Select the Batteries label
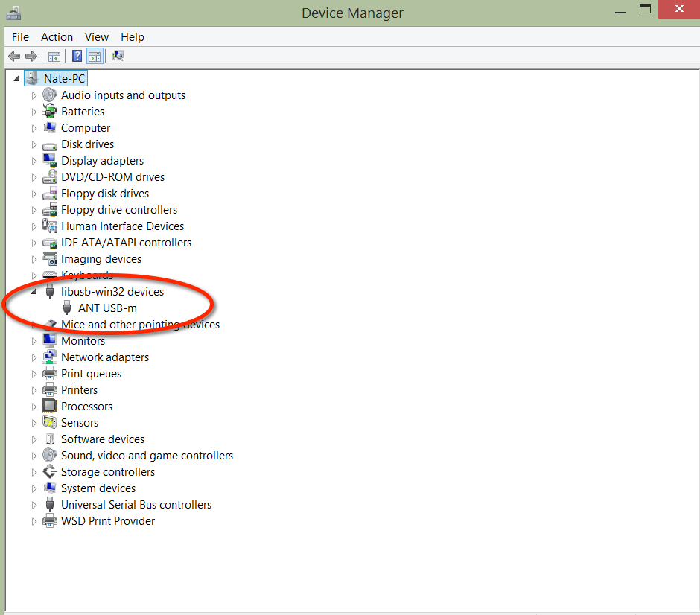The width and height of the screenshot is (700, 615). point(83,112)
